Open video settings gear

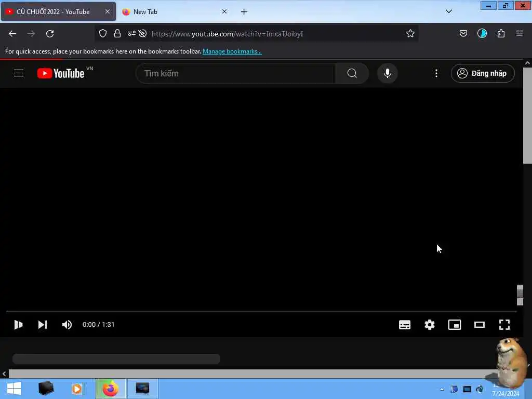(x=430, y=325)
